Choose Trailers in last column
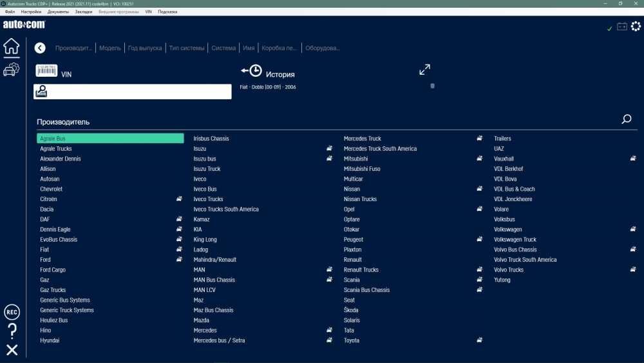644x363 pixels. tap(502, 139)
